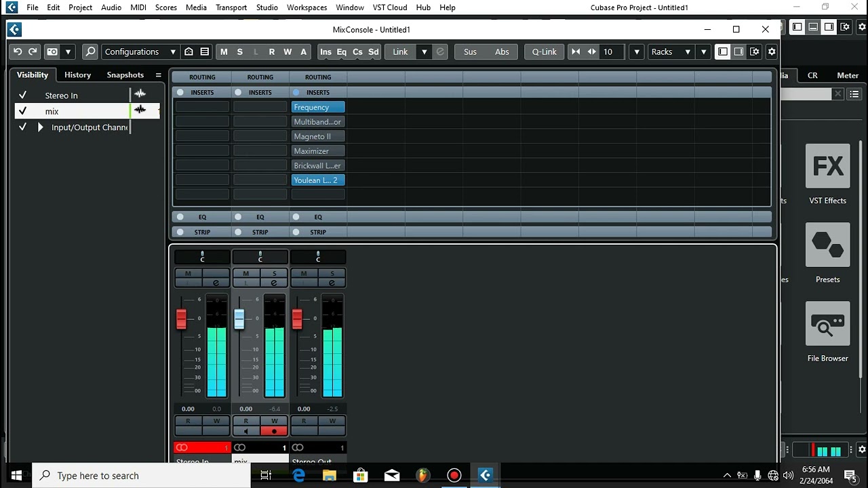
Task: Edit Stereo Out channel settings 'e' button
Action: [x=332, y=283]
